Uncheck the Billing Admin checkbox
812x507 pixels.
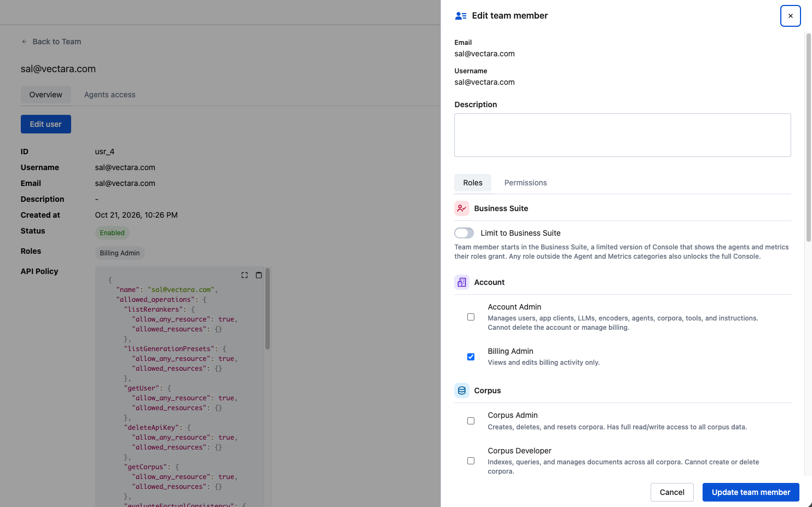[x=471, y=357]
